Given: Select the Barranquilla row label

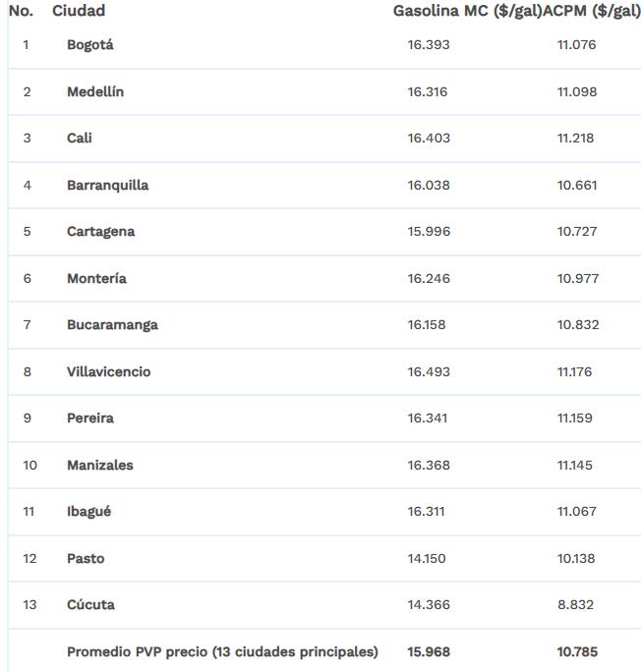Looking at the screenshot, I should coord(108,185).
